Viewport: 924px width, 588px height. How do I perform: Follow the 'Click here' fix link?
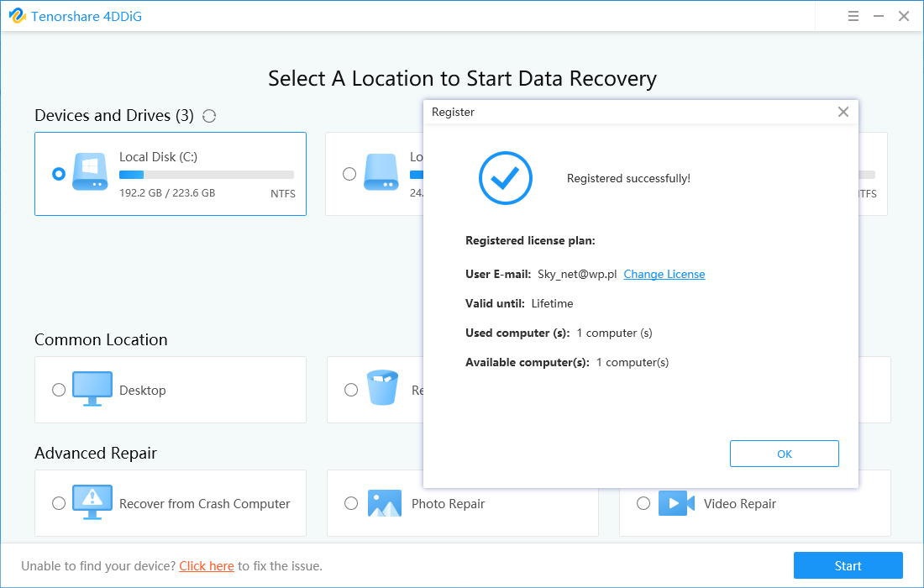click(x=207, y=566)
